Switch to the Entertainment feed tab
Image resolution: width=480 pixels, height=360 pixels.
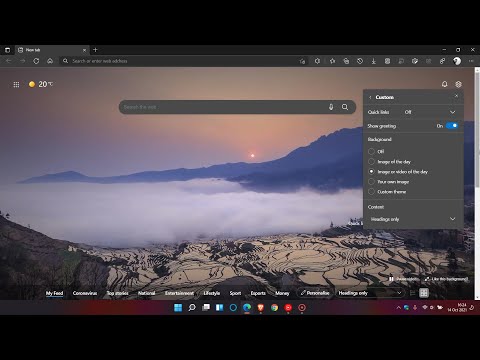click(x=179, y=293)
